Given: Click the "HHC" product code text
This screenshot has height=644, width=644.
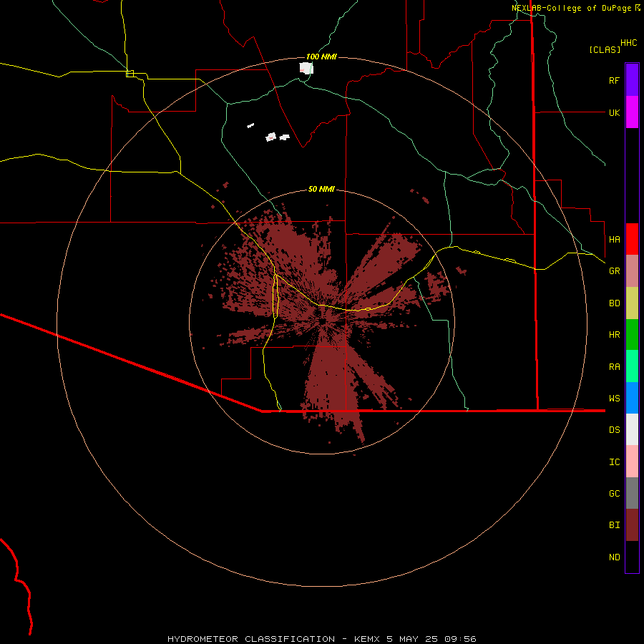Looking at the screenshot, I should pos(628,43).
